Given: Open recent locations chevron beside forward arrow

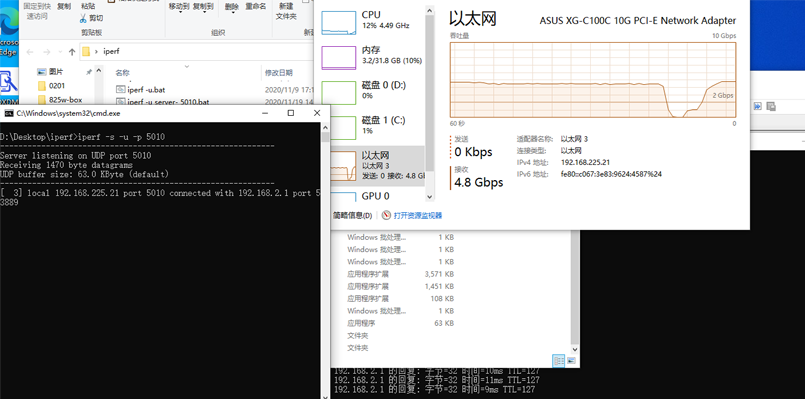Looking at the screenshot, I should click(x=60, y=52).
